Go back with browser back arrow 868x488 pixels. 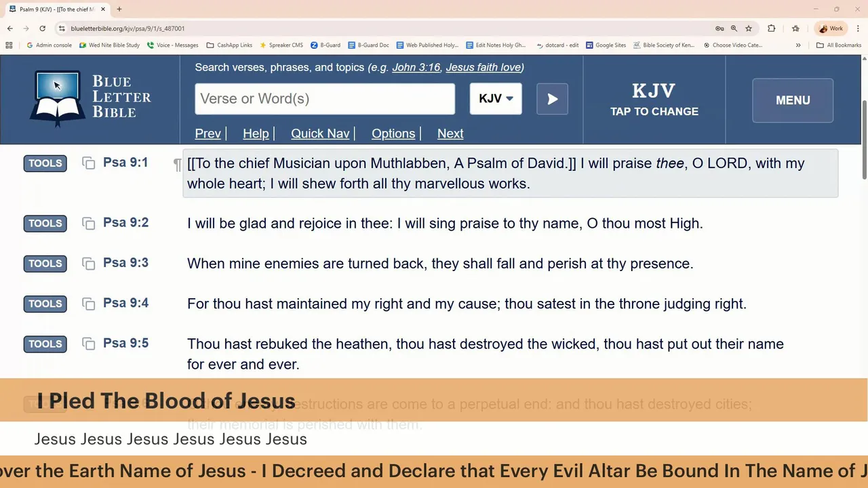click(9, 28)
